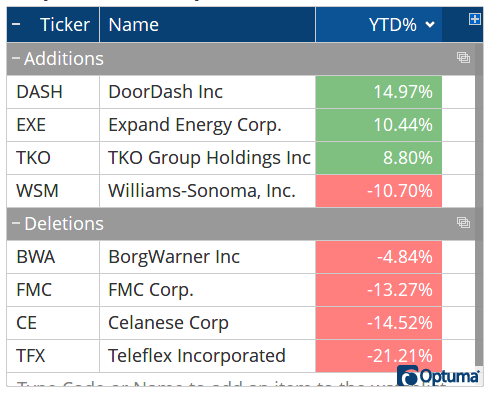
Task: Click Williams-Sonoma -10.70% red cell
Action: tap(379, 191)
